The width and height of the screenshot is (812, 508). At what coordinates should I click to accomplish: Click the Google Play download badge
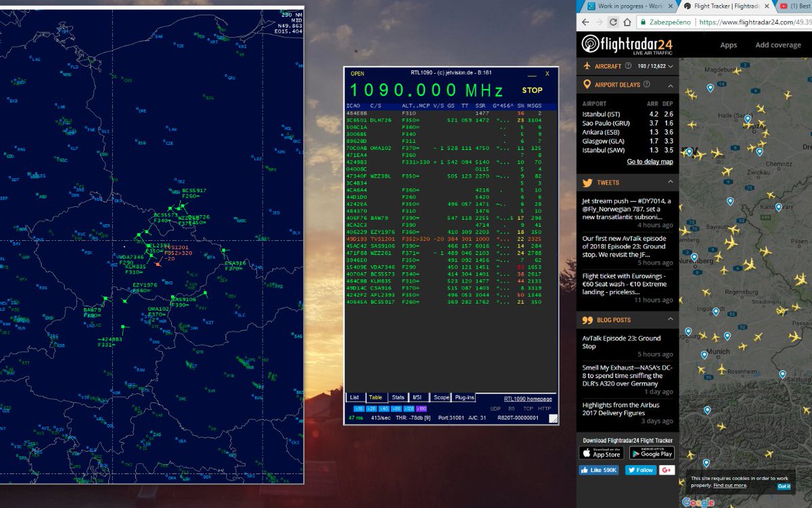pyautogui.click(x=652, y=453)
